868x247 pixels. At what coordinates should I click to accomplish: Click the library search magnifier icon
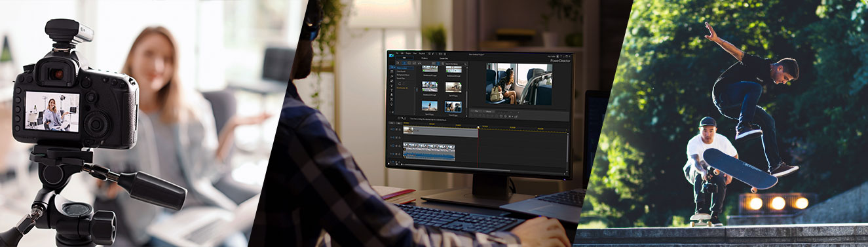click(465, 64)
